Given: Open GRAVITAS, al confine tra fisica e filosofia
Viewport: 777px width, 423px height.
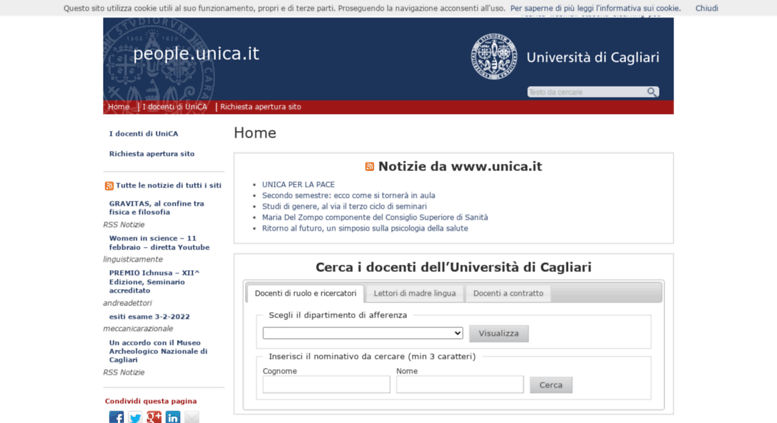Looking at the screenshot, I should pos(157,208).
